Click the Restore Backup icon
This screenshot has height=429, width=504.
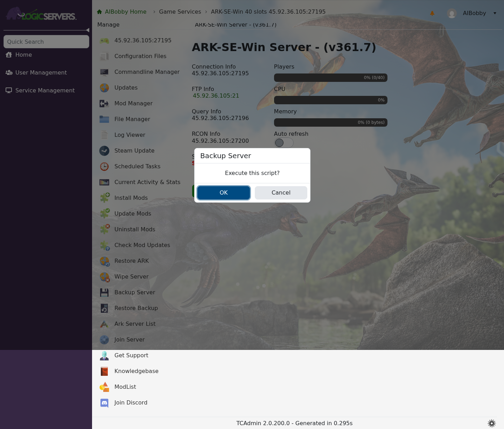[x=104, y=308]
